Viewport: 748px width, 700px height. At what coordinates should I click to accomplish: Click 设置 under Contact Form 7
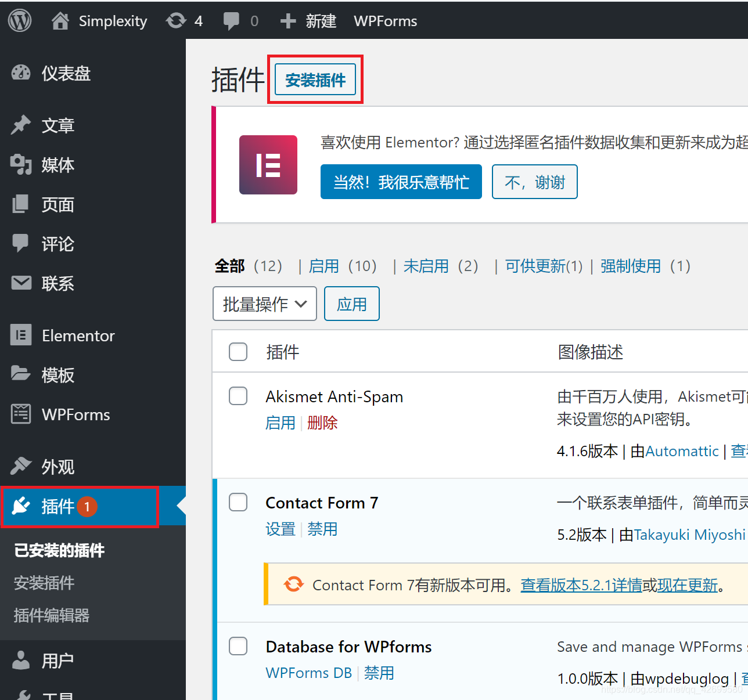click(x=280, y=529)
